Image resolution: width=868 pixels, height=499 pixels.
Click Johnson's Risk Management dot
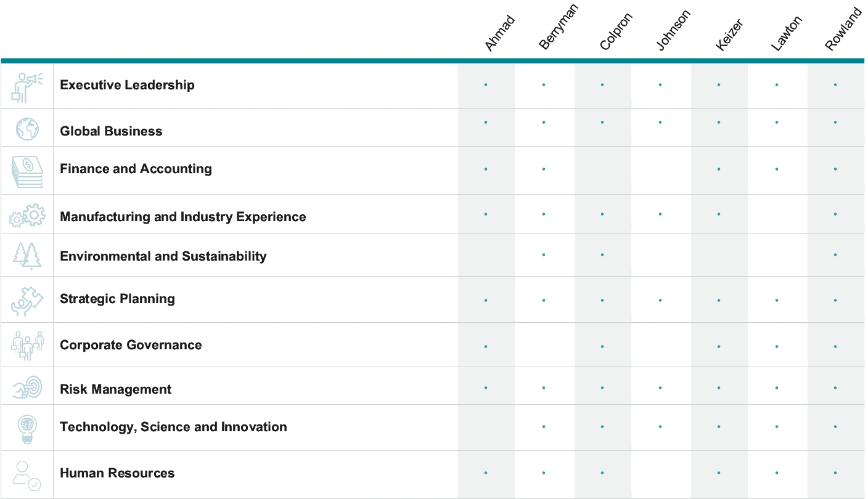click(x=660, y=388)
